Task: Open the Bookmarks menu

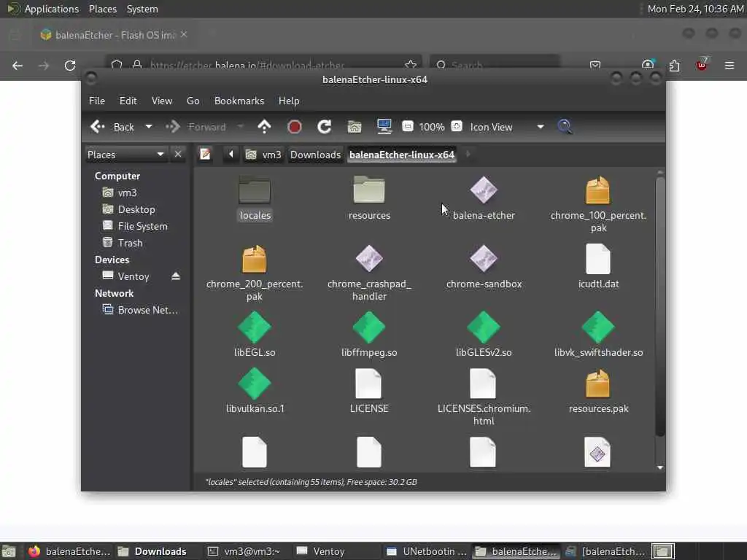Action: [x=239, y=101]
